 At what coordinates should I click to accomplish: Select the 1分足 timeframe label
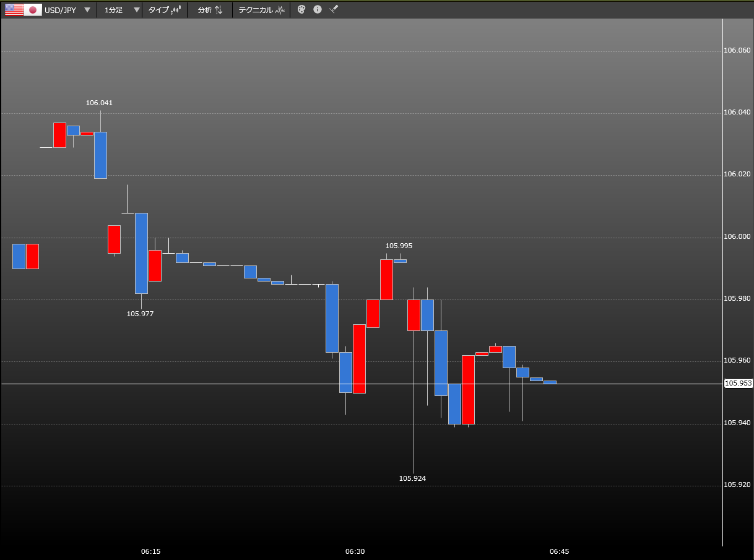(114, 10)
